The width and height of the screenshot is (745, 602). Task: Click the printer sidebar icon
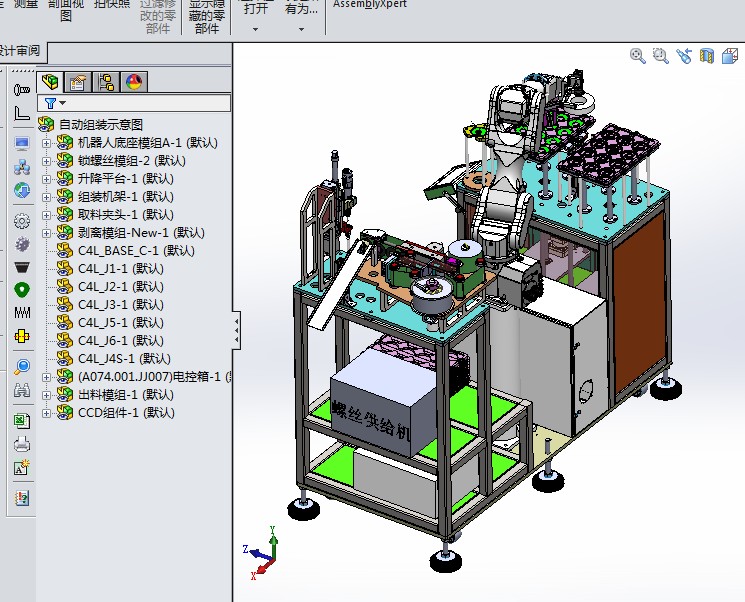click(x=22, y=444)
